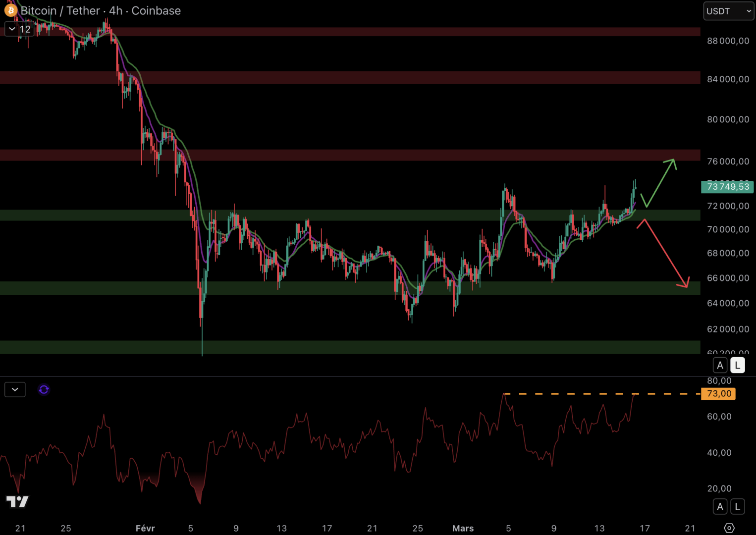
Task: Click the Bitcoin symbol logo icon
Action: click(10, 10)
